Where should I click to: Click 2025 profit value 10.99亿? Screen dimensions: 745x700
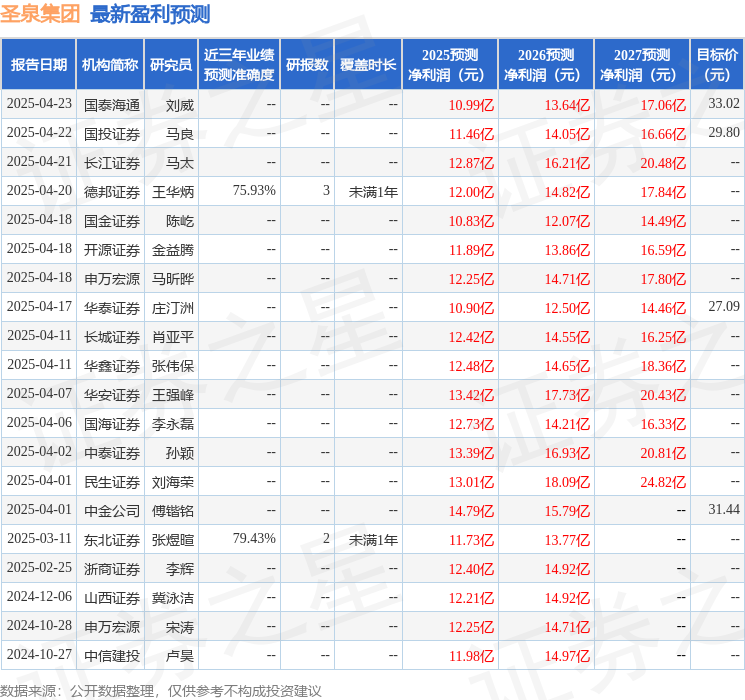471,105
